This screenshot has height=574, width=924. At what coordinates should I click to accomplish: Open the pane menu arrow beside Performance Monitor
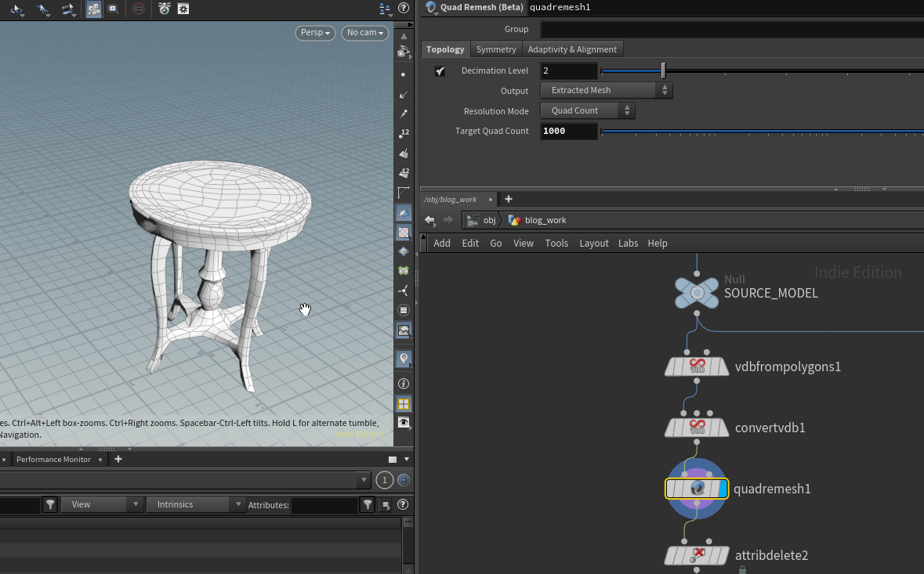(407, 459)
